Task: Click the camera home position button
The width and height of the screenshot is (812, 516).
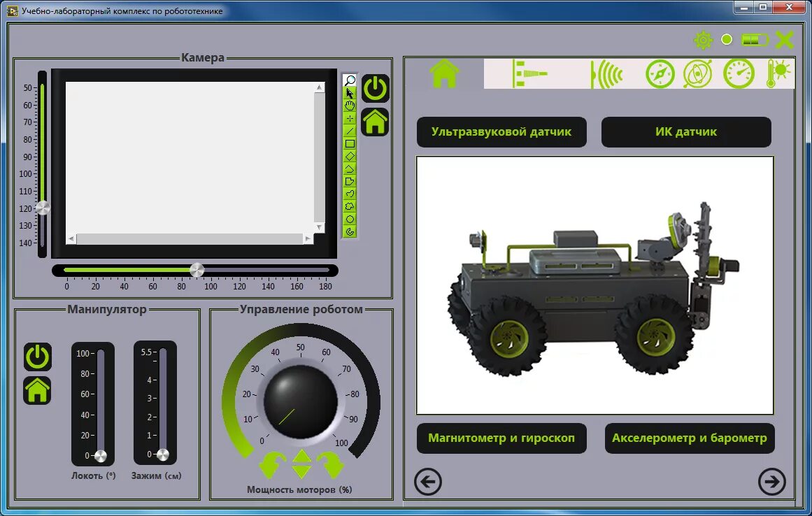Action: tap(376, 122)
